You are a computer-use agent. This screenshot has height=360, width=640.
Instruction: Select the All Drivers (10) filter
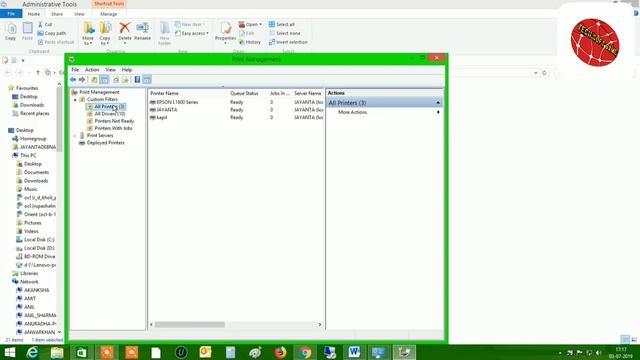(109, 114)
